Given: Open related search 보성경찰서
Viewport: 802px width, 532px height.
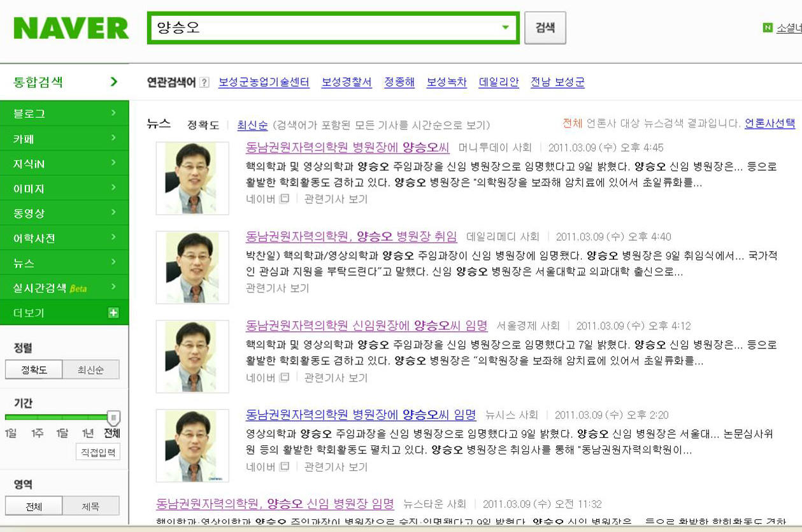Looking at the screenshot, I should 347,82.
